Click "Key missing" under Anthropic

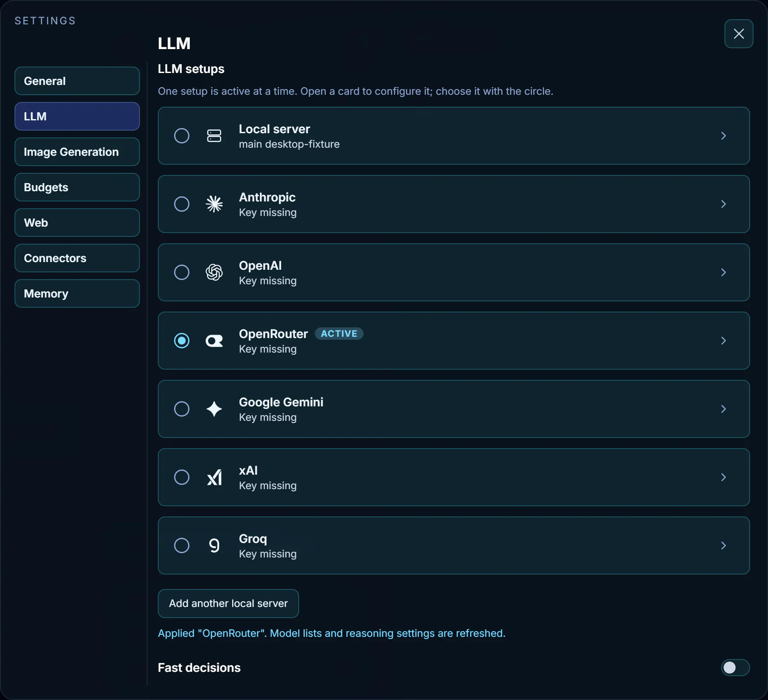tap(268, 213)
